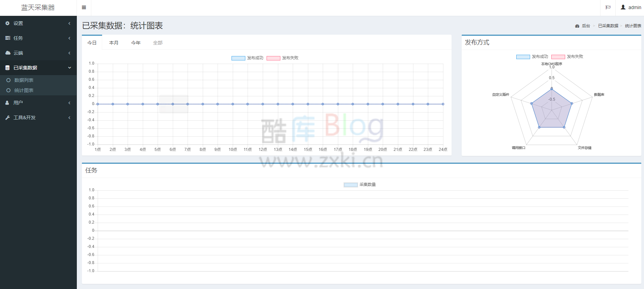Go to 后台 in the breadcrumb
Viewport: 644px width, 289px height.
click(x=586, y=26)
